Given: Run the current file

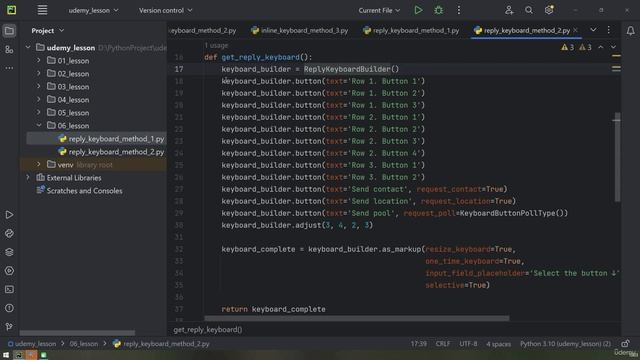Looking at the screenshot, I should (x=418, y=10).
